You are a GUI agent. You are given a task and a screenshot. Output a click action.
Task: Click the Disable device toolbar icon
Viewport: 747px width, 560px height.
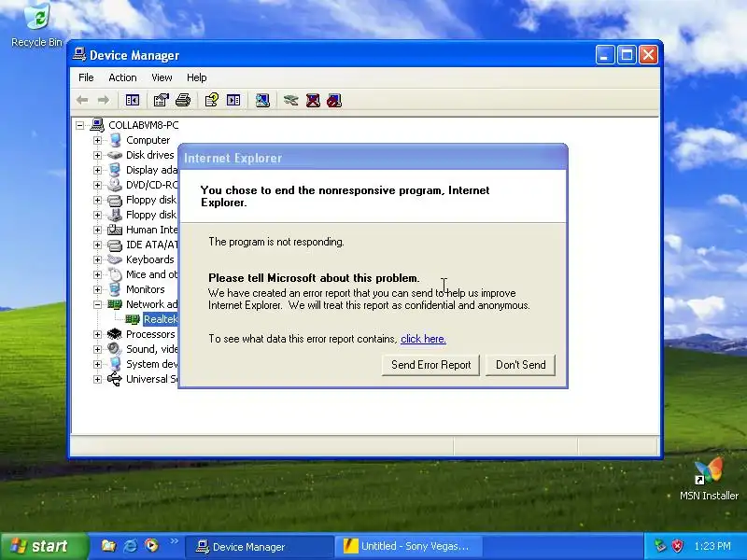pos(334,100)
